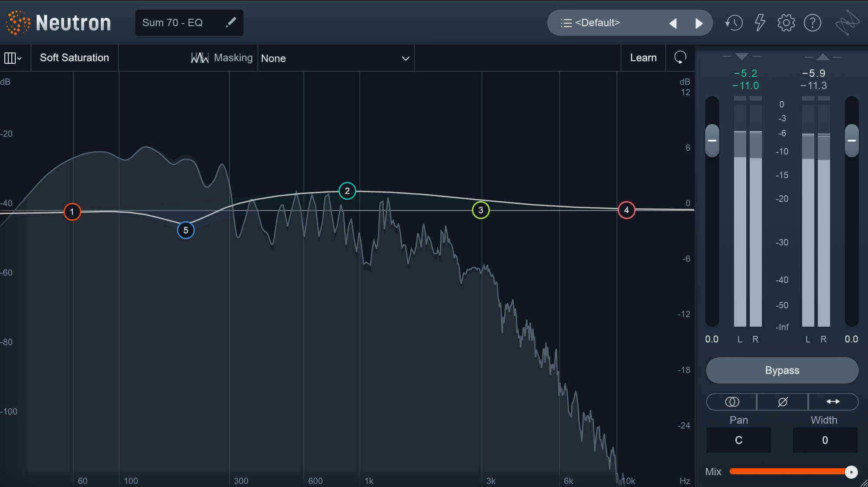
Task: Click the resize grip at bottom right corner
Action: (864, 483)
